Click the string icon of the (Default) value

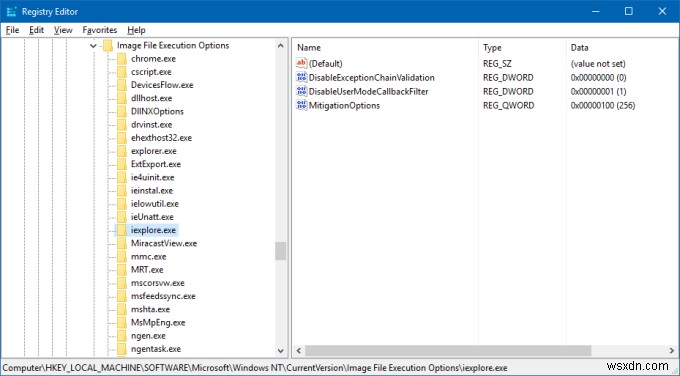(x=301, y=63)
